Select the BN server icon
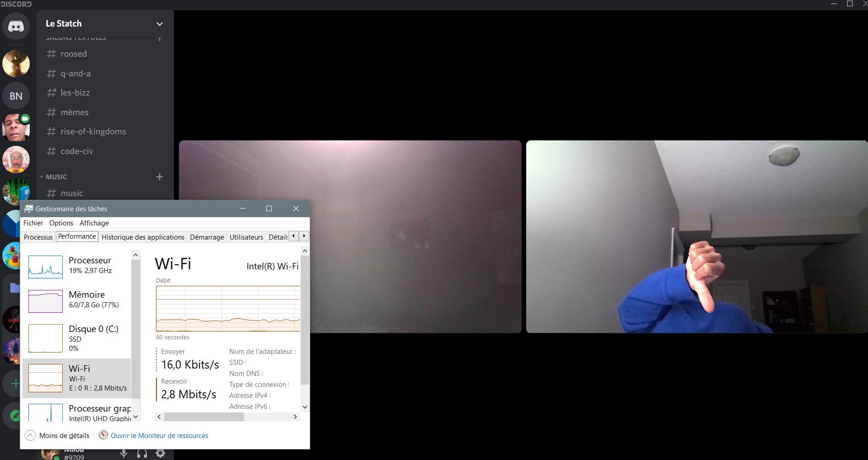 point(16,96)
